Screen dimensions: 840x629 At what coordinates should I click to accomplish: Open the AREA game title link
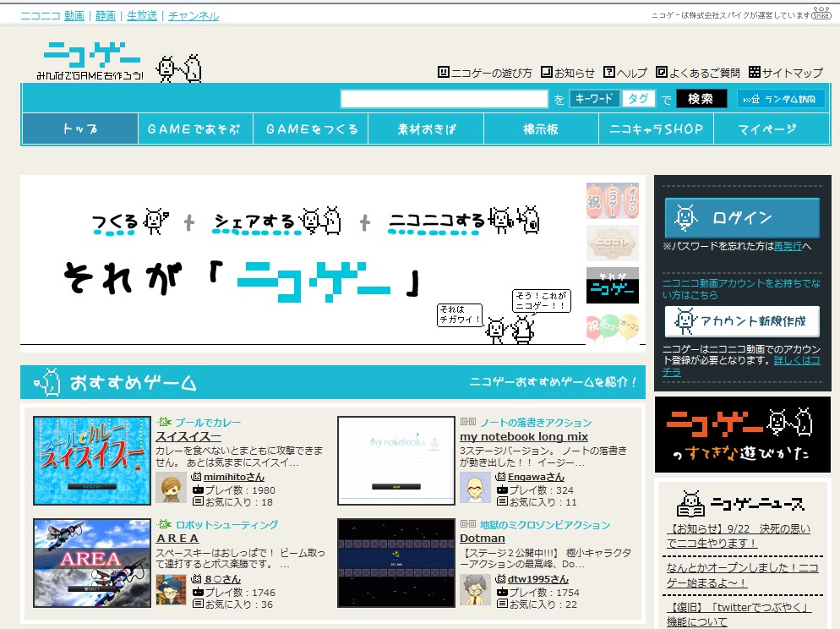[177, 538]
